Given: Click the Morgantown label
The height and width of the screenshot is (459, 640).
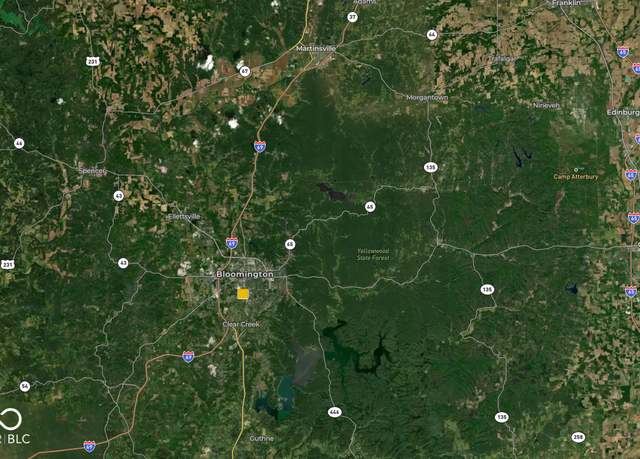Looking at the screenshot, I should click(427, 98).
